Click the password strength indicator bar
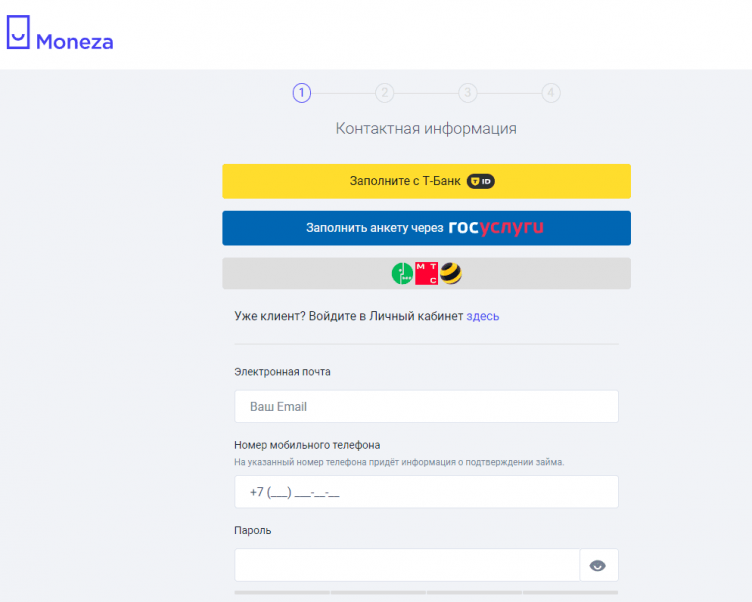Screen dimensions: 752x602 click(x=426, y=593)
